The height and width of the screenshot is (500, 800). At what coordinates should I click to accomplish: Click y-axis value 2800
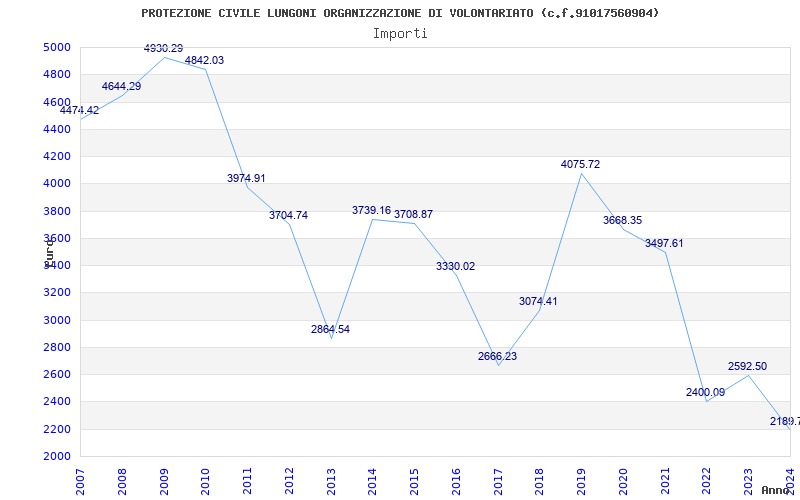pos(56,347)
